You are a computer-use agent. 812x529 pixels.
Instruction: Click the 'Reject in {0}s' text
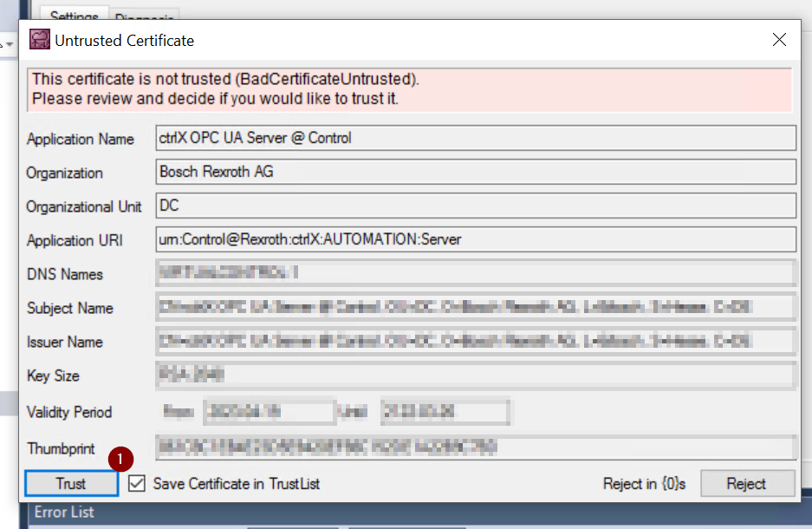644,484
